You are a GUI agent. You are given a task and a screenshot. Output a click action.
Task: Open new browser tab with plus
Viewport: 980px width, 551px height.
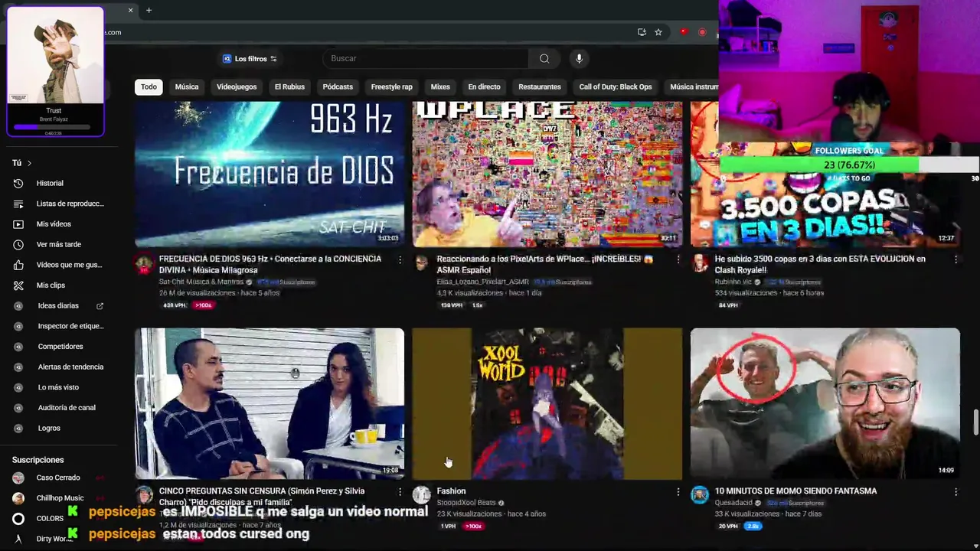tap(149, 10)
